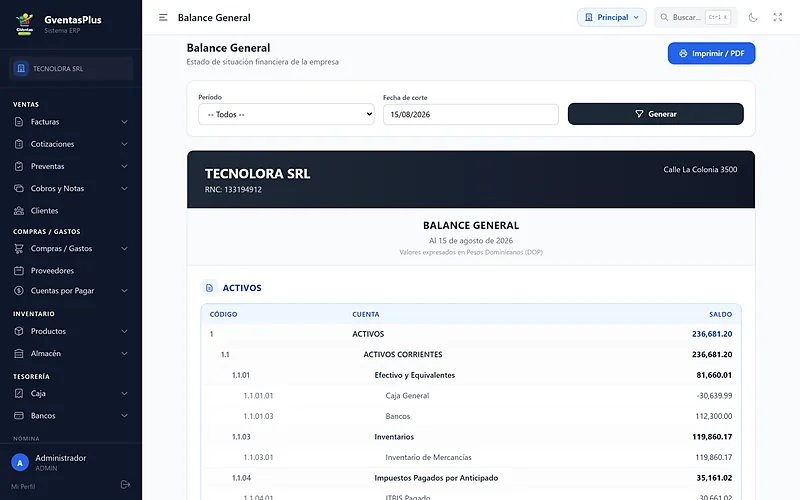Click the Proveedores icon
The image size is (800, 500).
tap(19, 270)
